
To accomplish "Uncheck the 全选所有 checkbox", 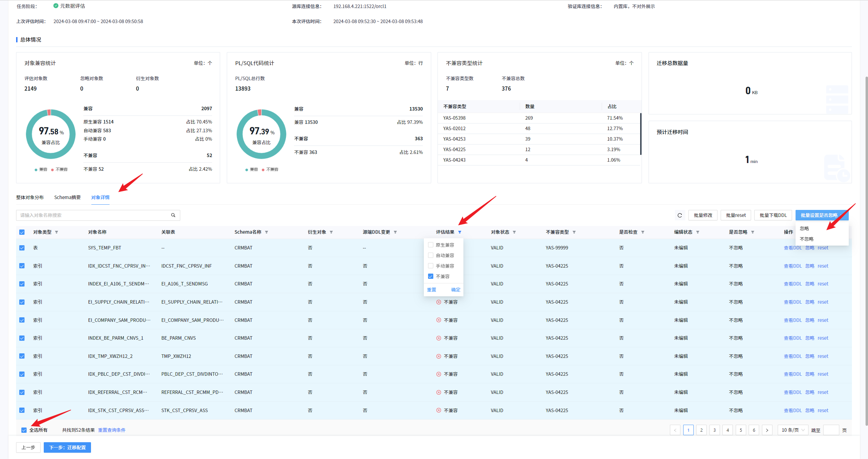I will click(24, 430).
